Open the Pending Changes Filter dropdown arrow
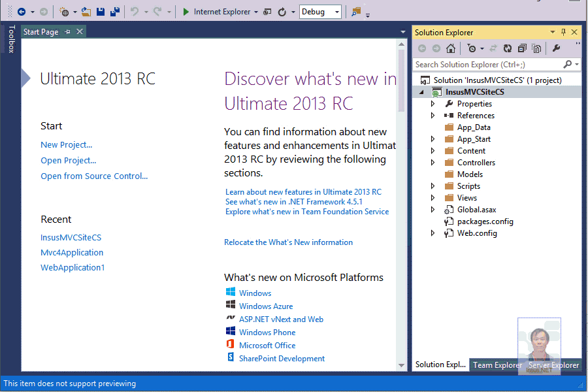This screenshot has height=392, width=588. tap(482, 48)
